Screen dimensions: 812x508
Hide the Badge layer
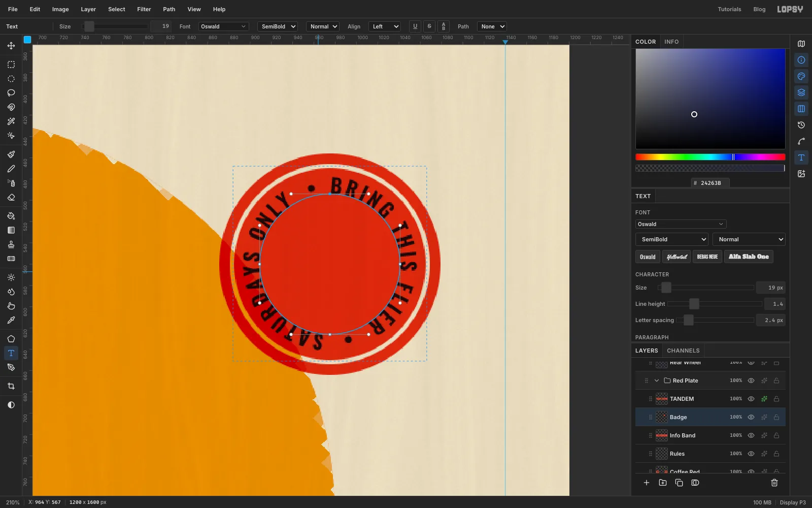click(x=751, y=417)
